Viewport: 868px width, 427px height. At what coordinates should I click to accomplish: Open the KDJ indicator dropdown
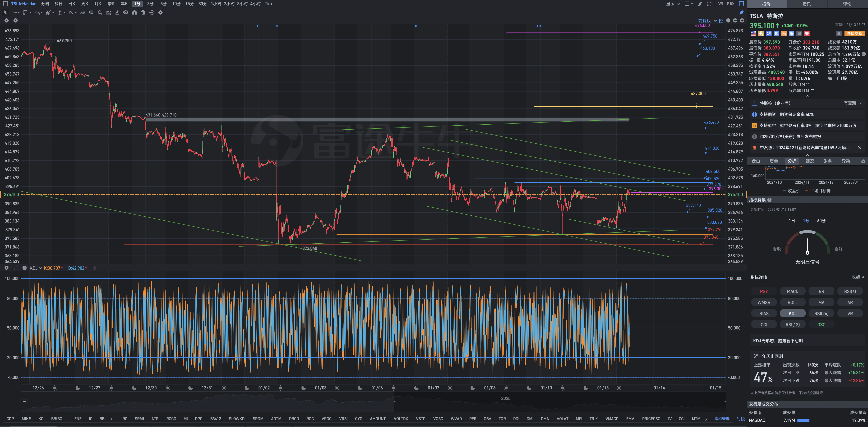pyautogui.click(x=35, y=268)
